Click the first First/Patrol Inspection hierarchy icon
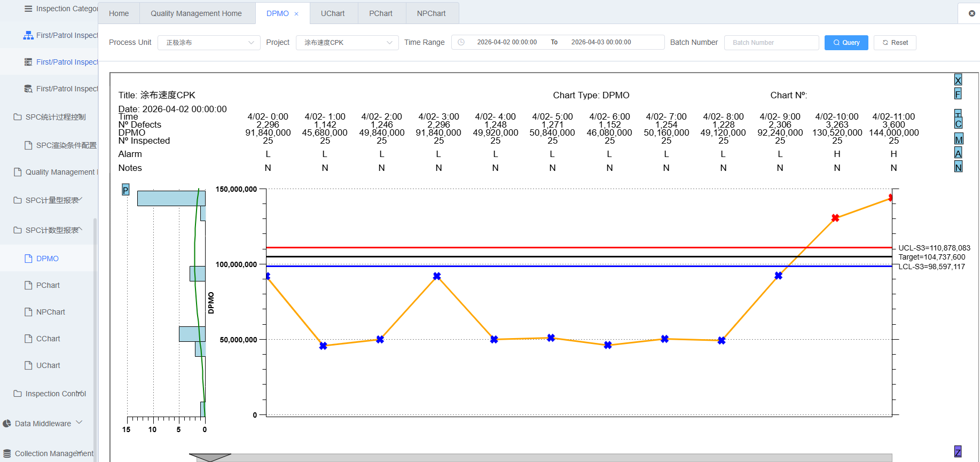980x462 pixels. [28, 35]
